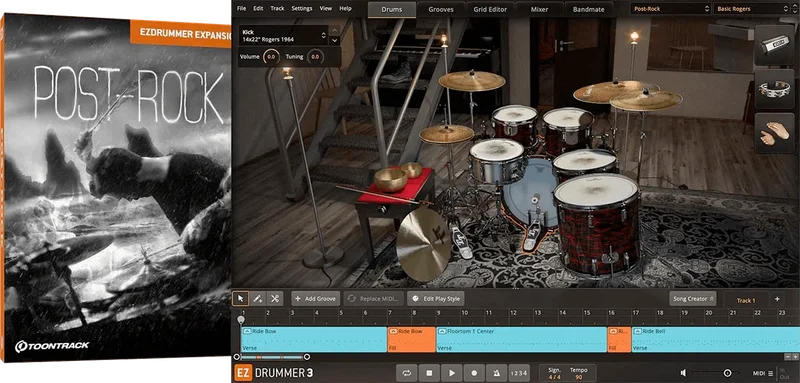Open the hand claps percussion thumbnail
The width and height of the screenshot is (800, 383).
(x=774, y=133)
